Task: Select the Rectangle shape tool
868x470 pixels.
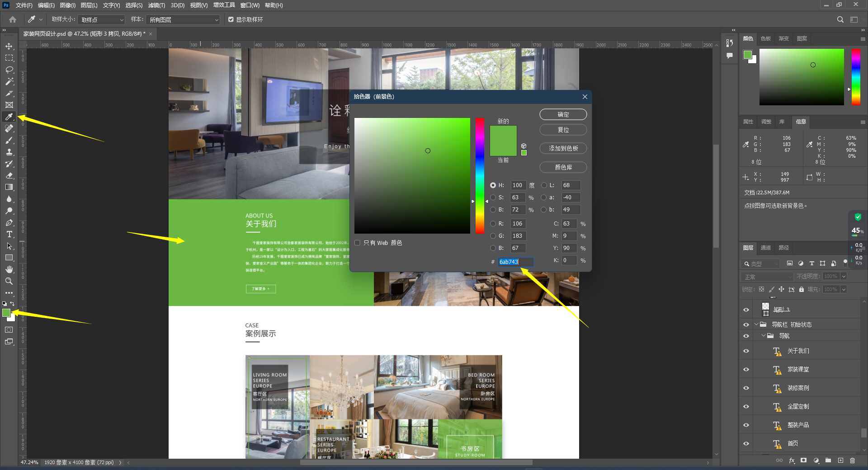Action: pyautogui.click(x=9, y=258)
